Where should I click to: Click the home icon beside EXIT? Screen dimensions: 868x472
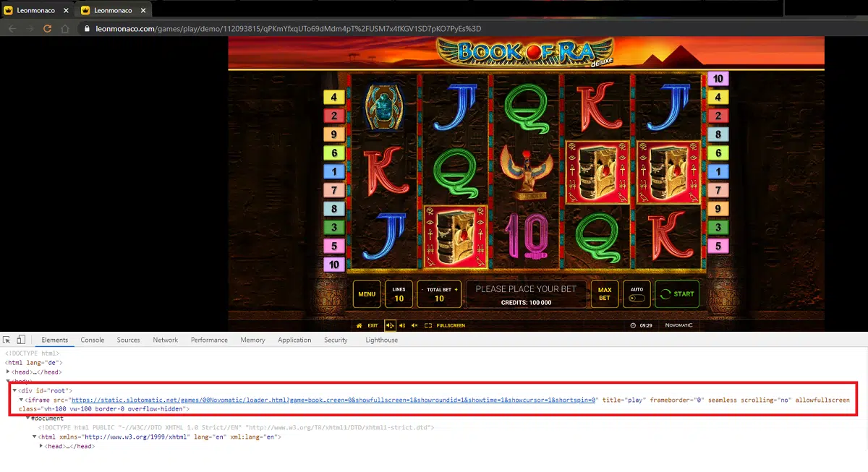pyautogui.click(x=359, y=325)
